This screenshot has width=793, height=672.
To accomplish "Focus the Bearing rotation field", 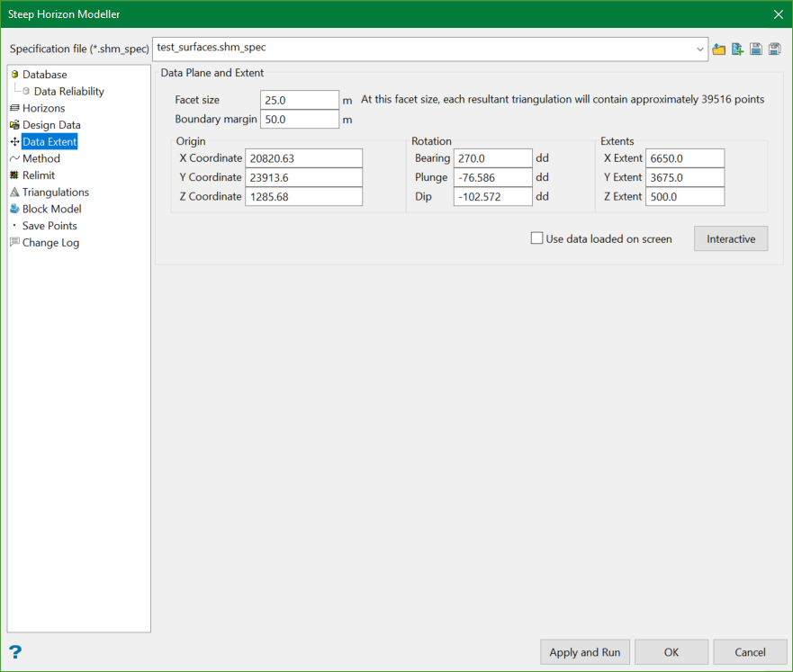I will click(492, 158).
